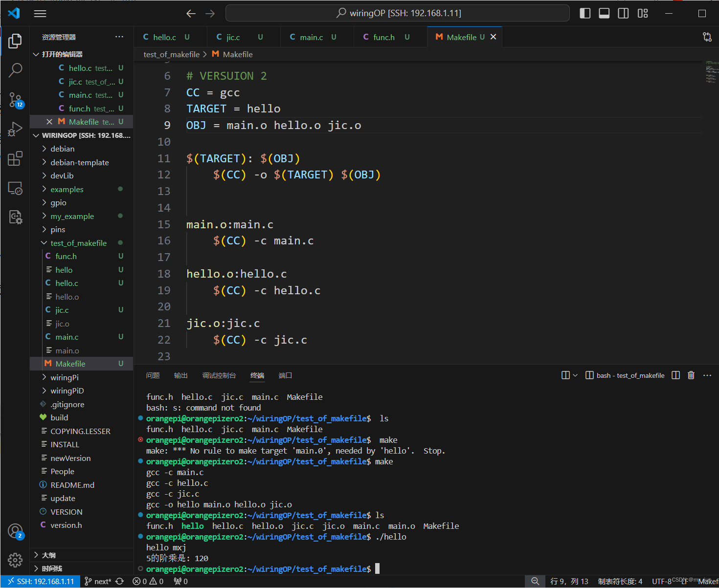The width and height of the screenshot is (719, 588).
Task: Open version.h in explorer tree
Action: [81, 525]
